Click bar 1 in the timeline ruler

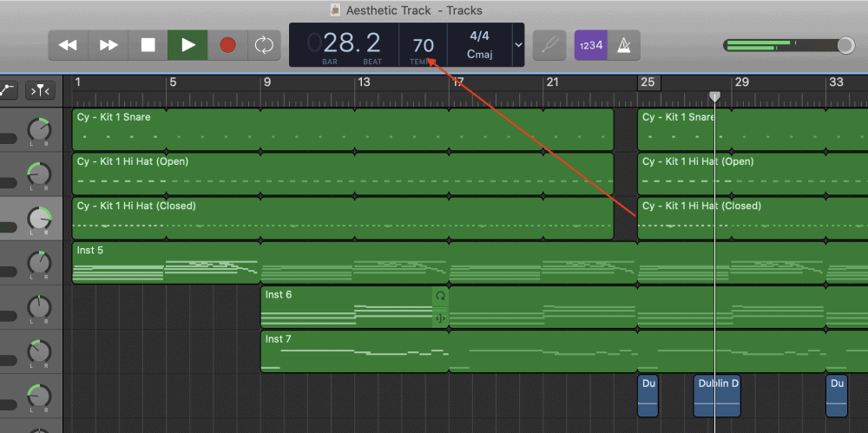[x=78, y=82]
